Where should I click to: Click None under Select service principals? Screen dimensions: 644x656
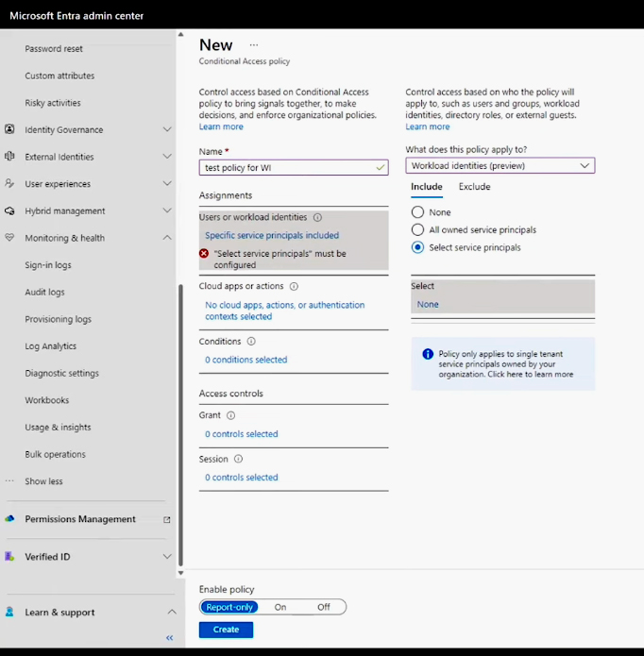(428, 304)
